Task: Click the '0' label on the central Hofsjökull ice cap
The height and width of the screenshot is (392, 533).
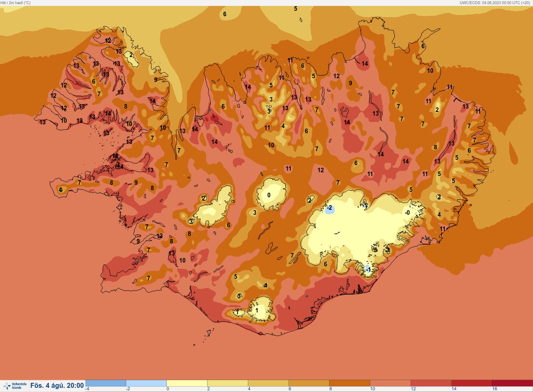Action: 269,195
